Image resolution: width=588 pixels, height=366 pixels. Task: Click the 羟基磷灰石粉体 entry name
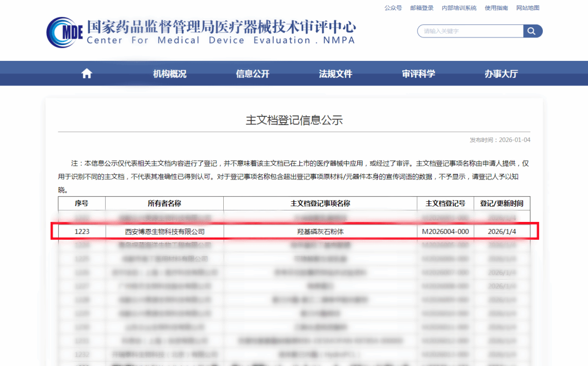(x=320, y=232)
